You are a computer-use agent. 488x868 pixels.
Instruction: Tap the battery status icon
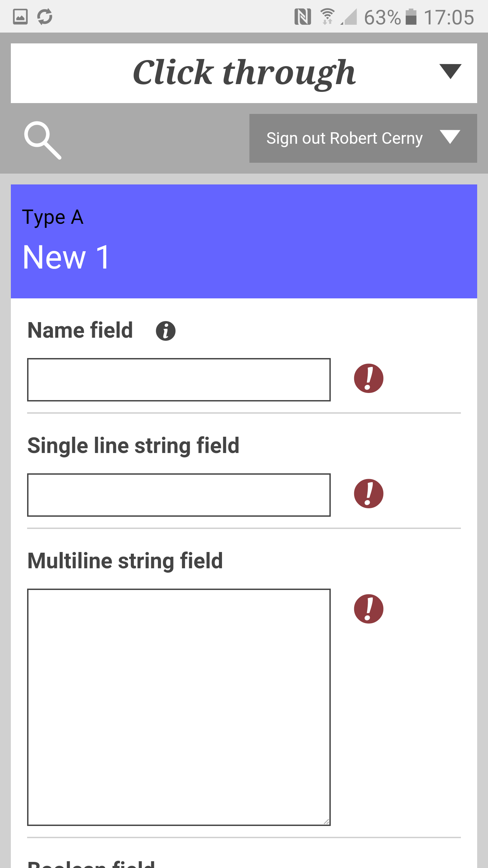coord(411,17)
